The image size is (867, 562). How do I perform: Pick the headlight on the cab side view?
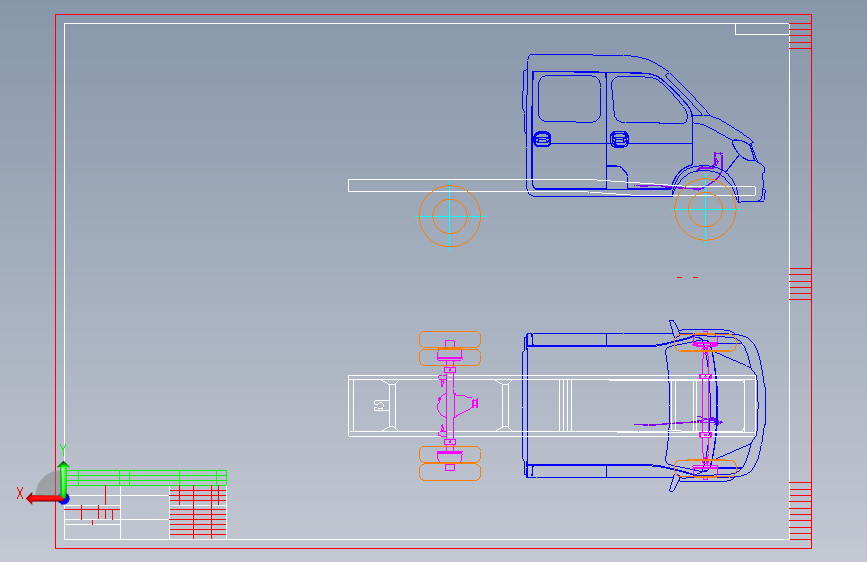tap(744, 150)
